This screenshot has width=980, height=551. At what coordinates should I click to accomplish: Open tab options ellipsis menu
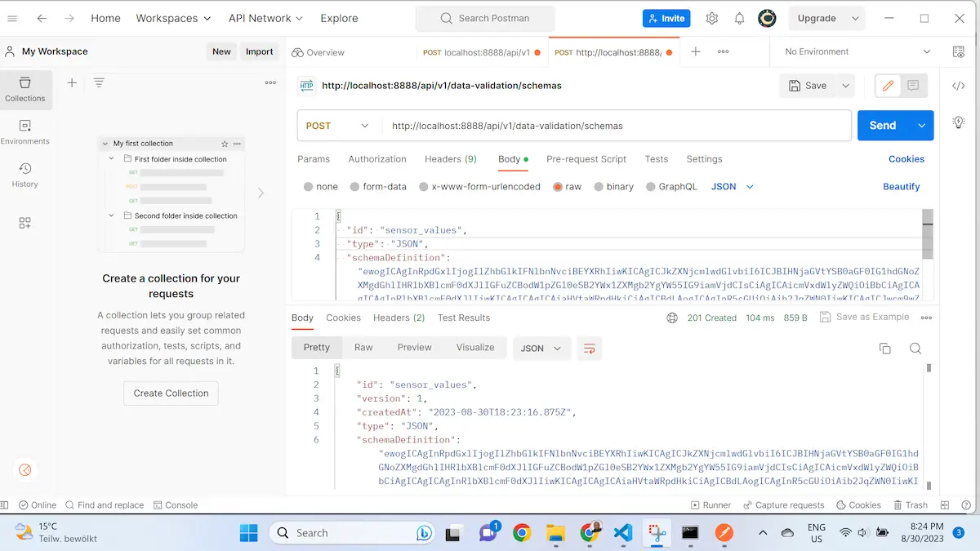click(x=723, y=51)
